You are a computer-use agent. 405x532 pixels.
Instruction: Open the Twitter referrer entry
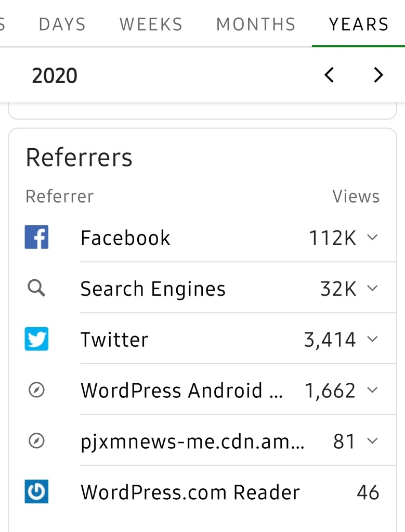pos(114,340)
